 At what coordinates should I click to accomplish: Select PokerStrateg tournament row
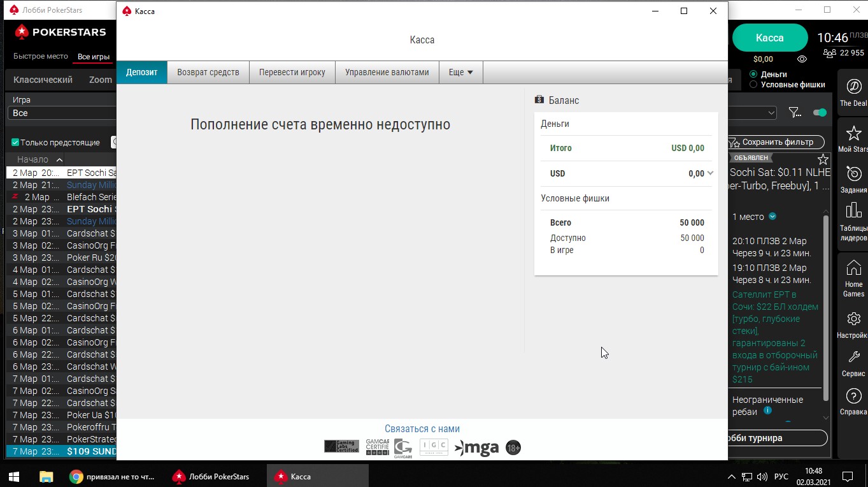point(61,439)
